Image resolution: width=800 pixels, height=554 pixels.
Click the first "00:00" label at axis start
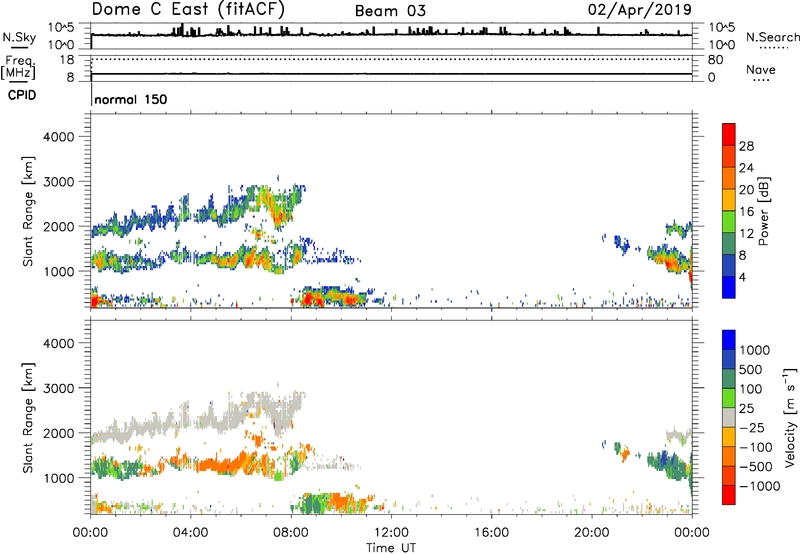tap(90, 533)
